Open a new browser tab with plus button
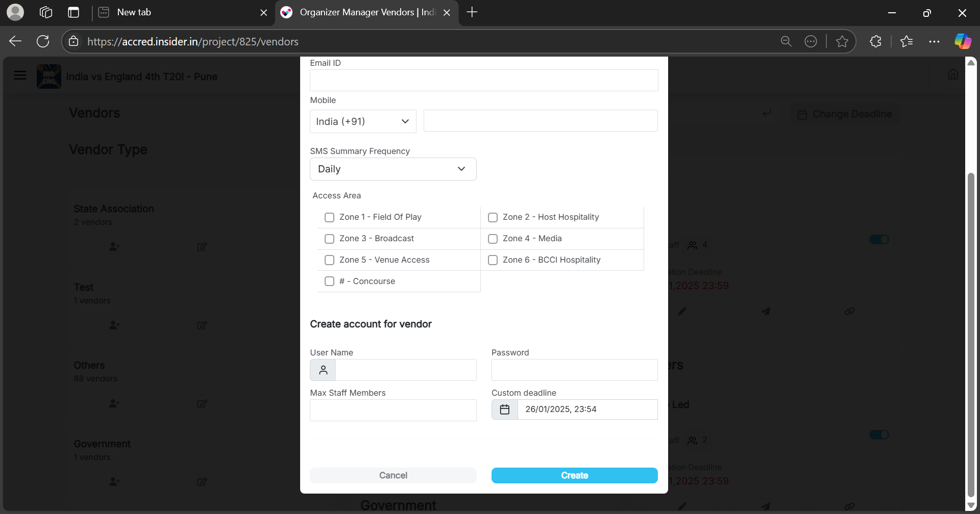980x514 pixels. 472,12
